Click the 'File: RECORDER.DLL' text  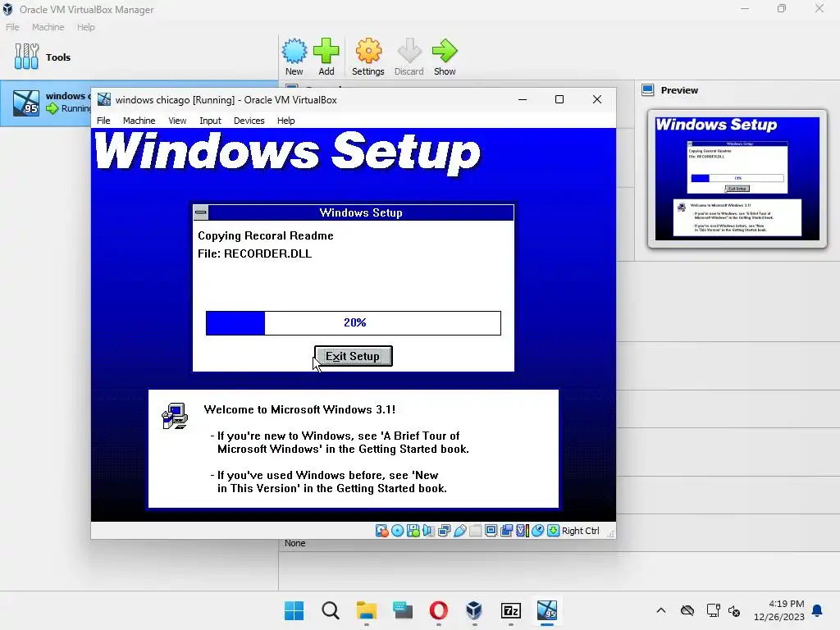point(254,253)
